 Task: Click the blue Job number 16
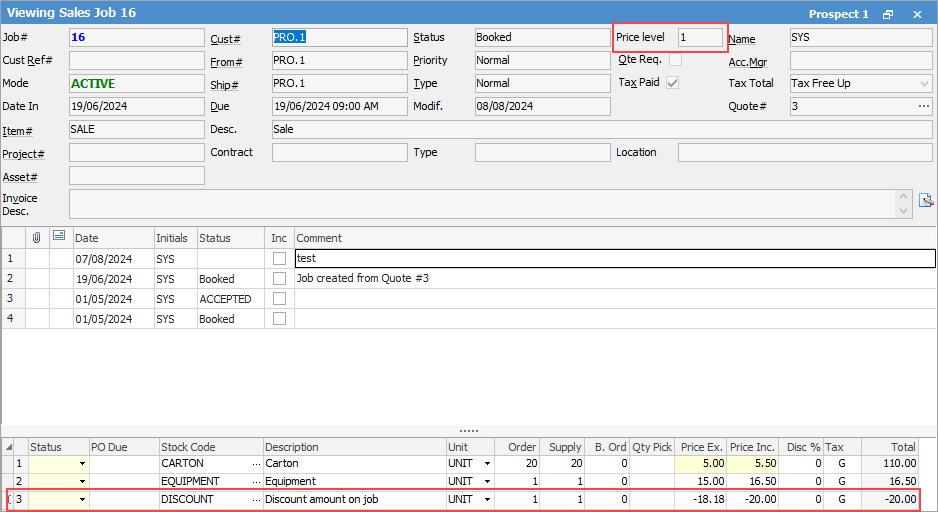(x=76, y=38)
